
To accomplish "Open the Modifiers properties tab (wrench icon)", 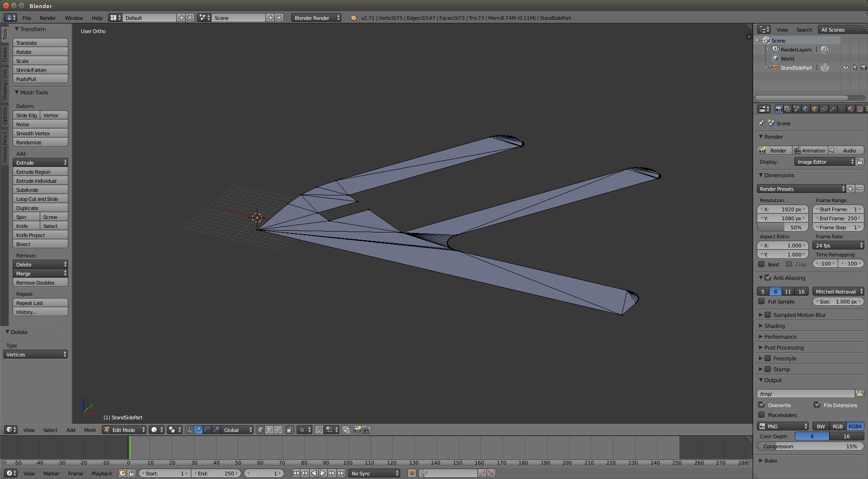I will click(x=832, y=109).
